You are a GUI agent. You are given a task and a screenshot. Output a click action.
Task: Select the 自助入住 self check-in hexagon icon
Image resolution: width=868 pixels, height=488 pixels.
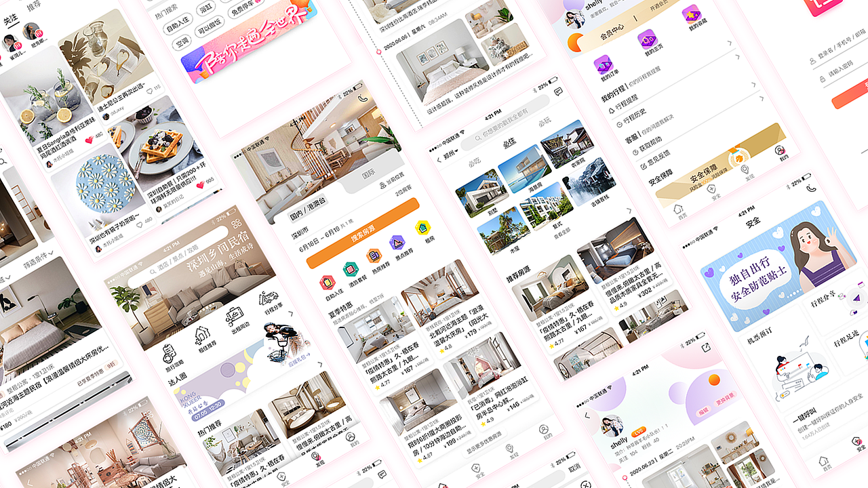click(x=328, y=282)
